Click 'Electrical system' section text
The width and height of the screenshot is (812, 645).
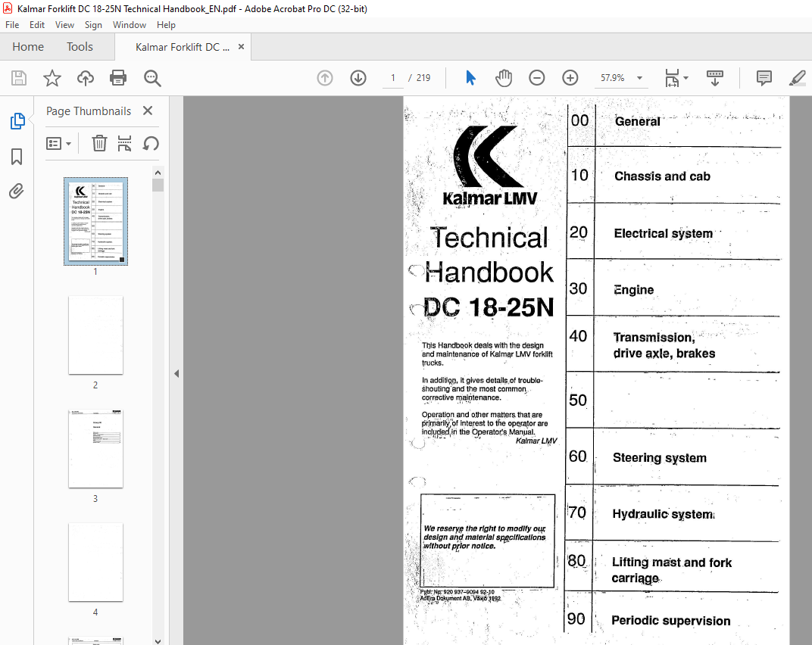point(664,233)
